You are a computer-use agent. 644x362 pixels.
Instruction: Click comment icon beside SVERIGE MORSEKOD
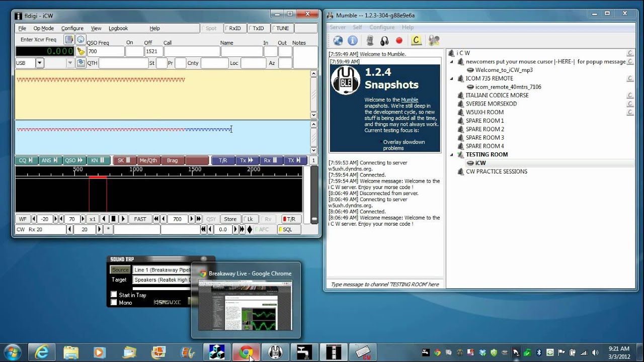pyautogui.click(x=630, y=104)
